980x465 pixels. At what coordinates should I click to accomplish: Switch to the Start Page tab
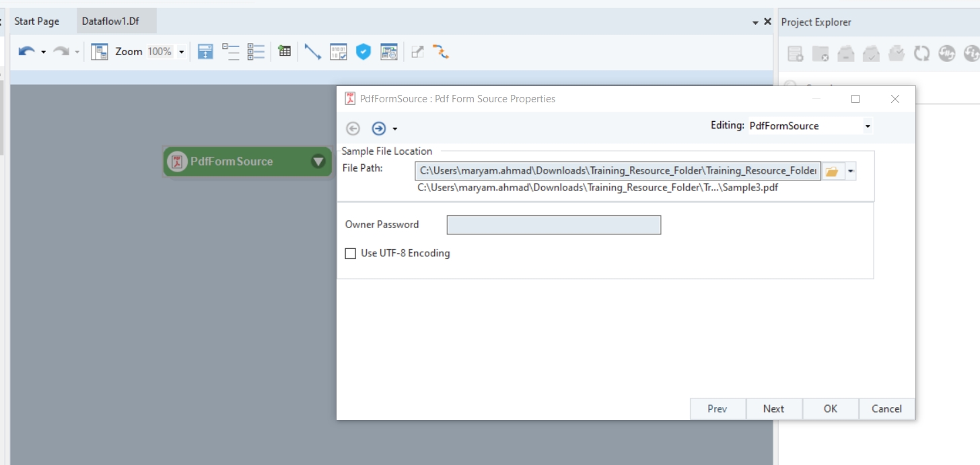37,22
